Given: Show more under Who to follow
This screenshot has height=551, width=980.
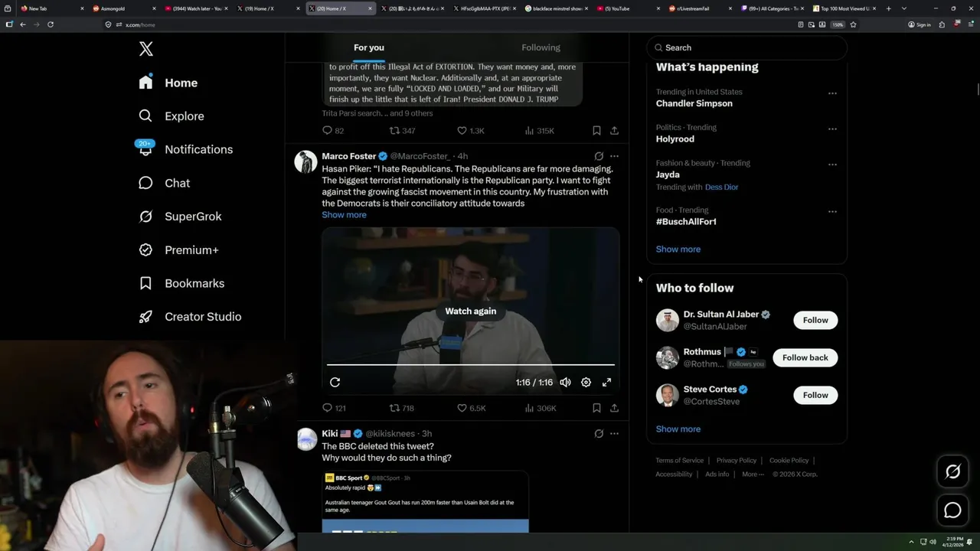Looking at the screenshot, I should (x=678, y=429).
